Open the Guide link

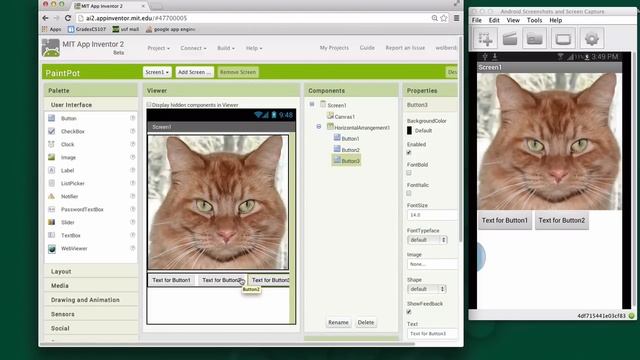367,48
